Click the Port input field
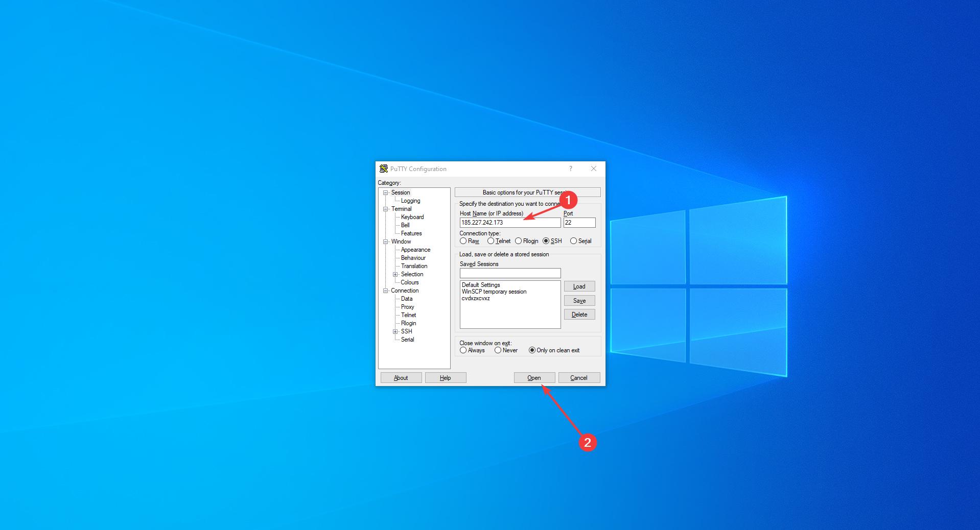Image resolution: width=980 pixels, height=530 pixels. click(x=579, y=223)
